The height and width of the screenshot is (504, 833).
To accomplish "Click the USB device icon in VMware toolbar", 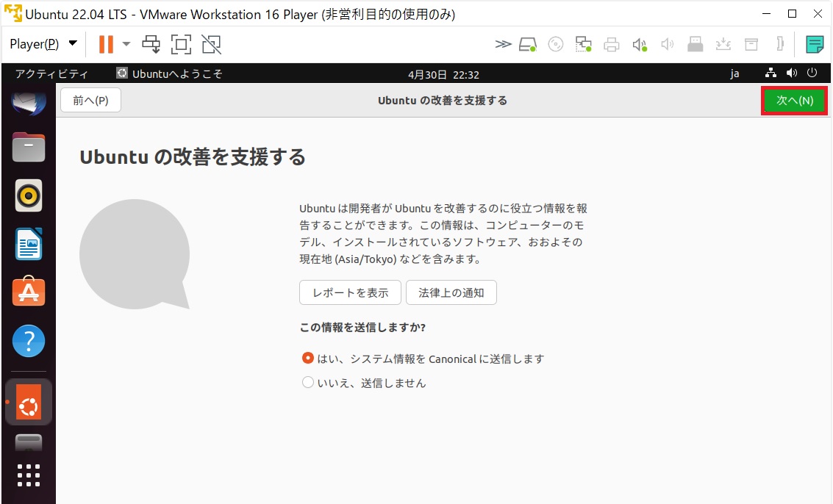I will (x=695, y=44).
